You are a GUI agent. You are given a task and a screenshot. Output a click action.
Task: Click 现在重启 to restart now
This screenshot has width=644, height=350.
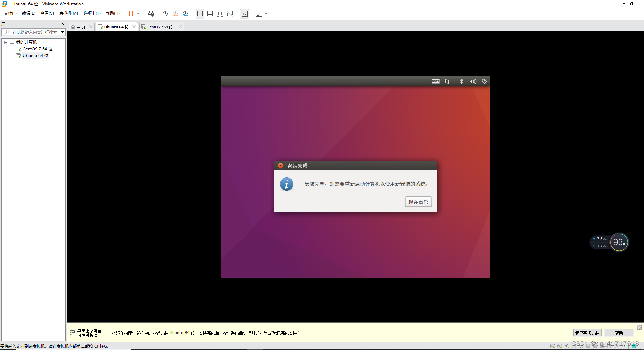point(418,202)
